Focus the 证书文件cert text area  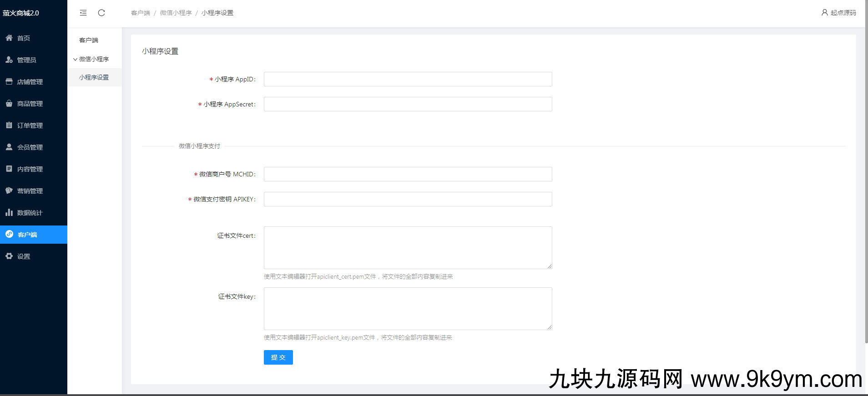pos(408,248)
